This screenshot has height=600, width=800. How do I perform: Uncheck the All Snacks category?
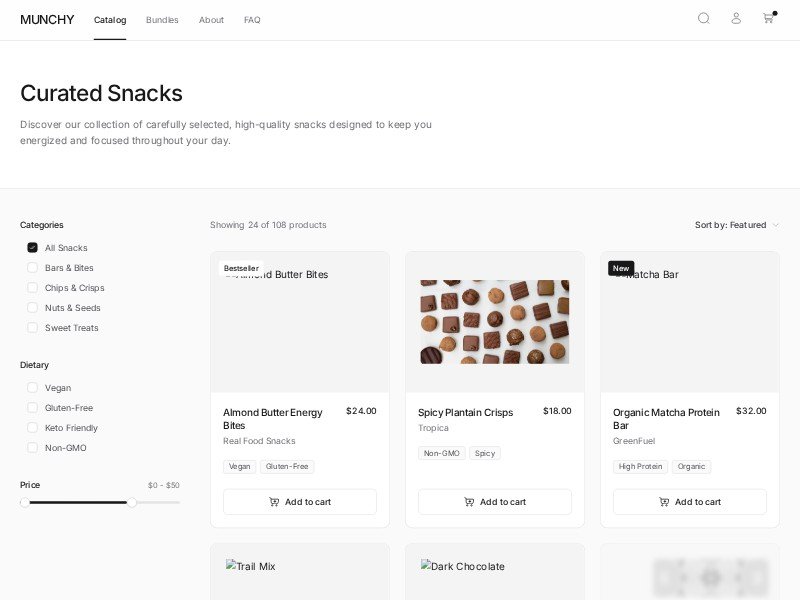(32, 248)
